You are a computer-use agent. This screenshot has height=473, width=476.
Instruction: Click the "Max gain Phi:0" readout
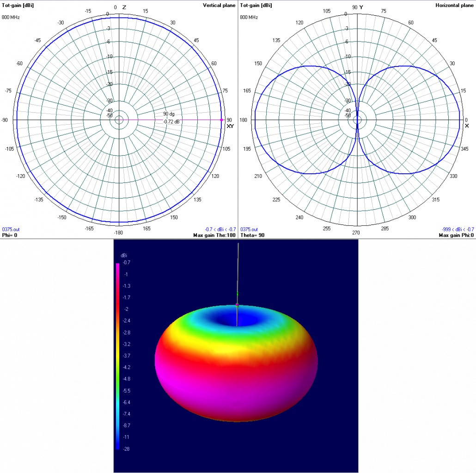click(455, 235)
